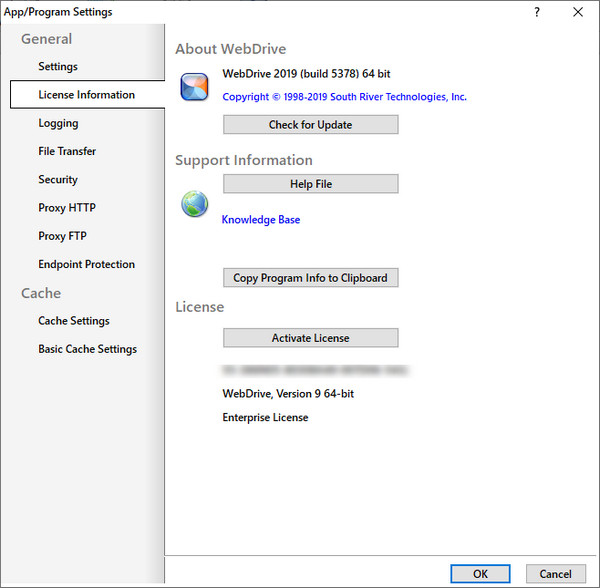Click the Cache section heading
Viewport: 600px width, 588px height.
pyautogui.click(x=41, y=293)
